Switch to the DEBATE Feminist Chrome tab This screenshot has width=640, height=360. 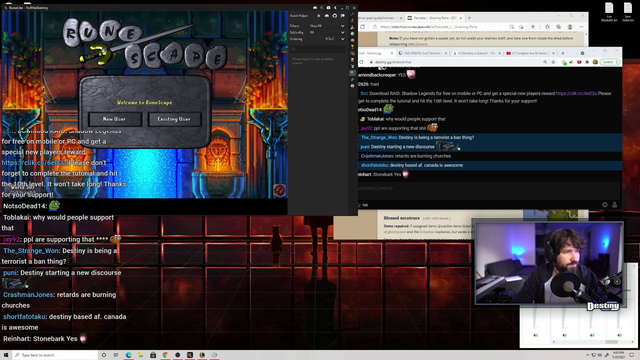coord(423,53)
